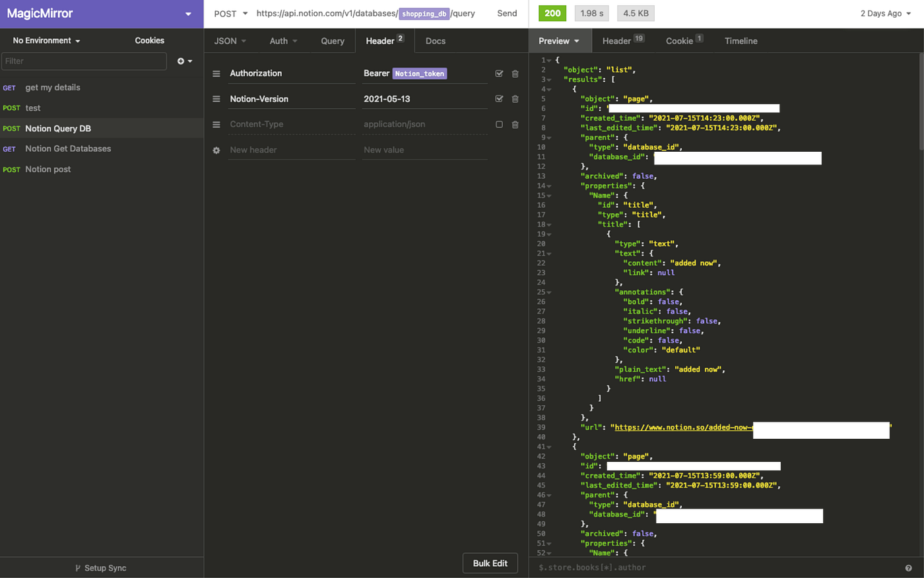Change the POST method dropdown

pos(230,14)
